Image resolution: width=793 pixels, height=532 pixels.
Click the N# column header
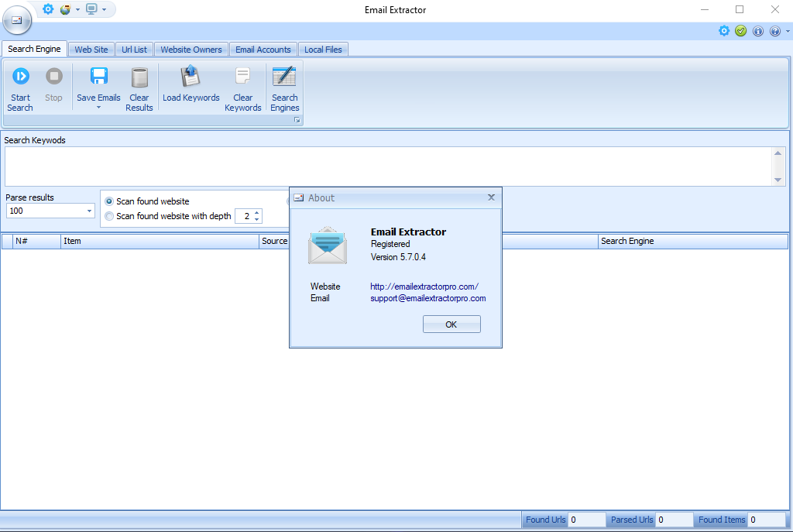[36, 242]
